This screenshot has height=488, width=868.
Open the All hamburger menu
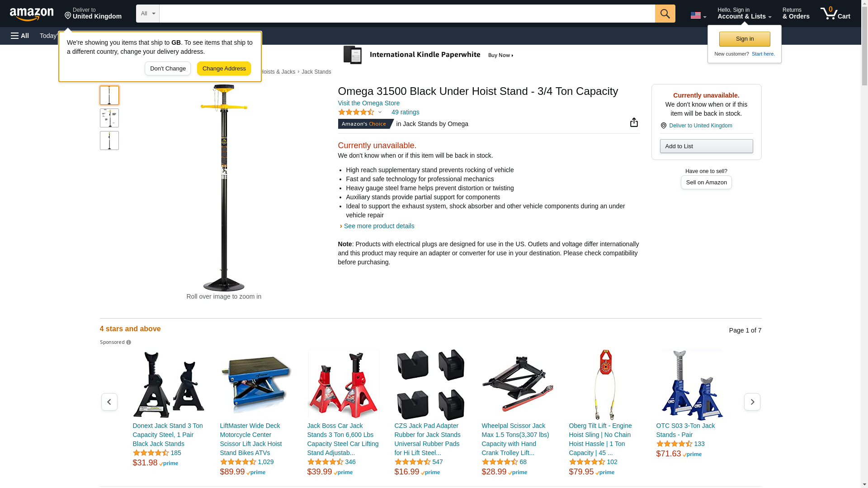click(20, 36)
